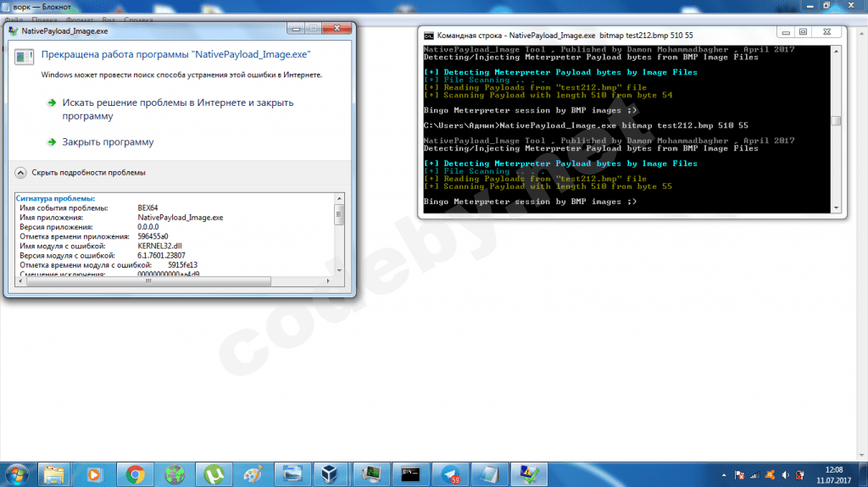Open the green globe taskbar app

175,475
